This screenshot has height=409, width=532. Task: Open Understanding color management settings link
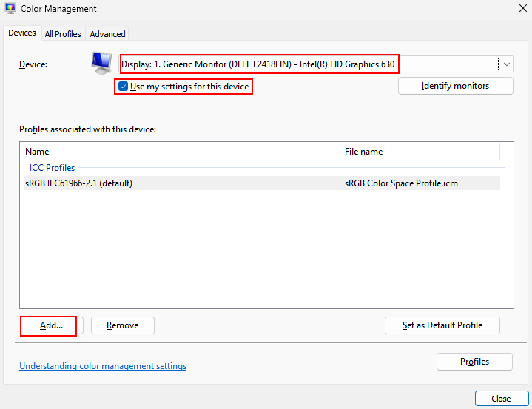[x=103, y=366]
